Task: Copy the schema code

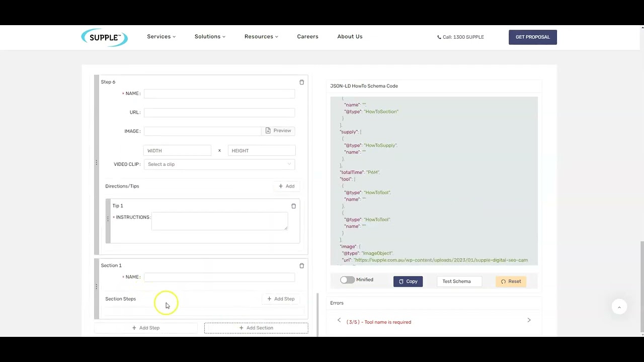Action: (408, 282)
